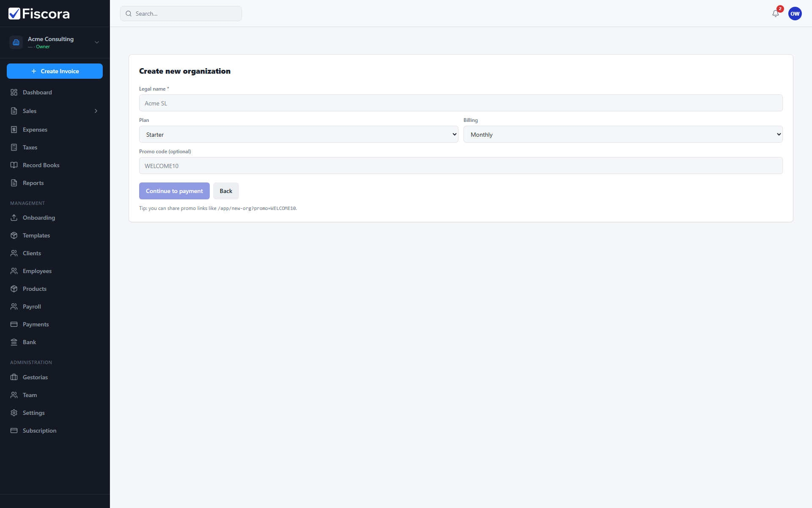
Task: Expand the Acme Consulting organization switcher
Action: [x=97, y=42]
